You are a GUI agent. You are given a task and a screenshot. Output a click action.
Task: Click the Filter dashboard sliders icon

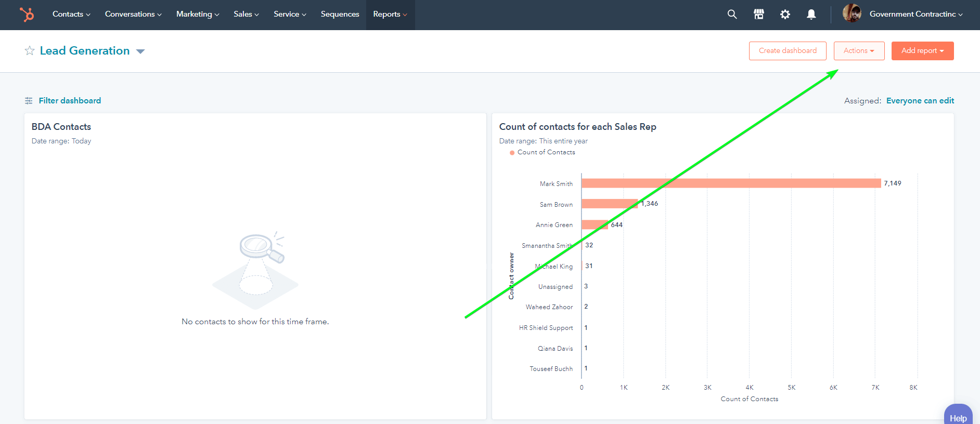click(29, 101)
